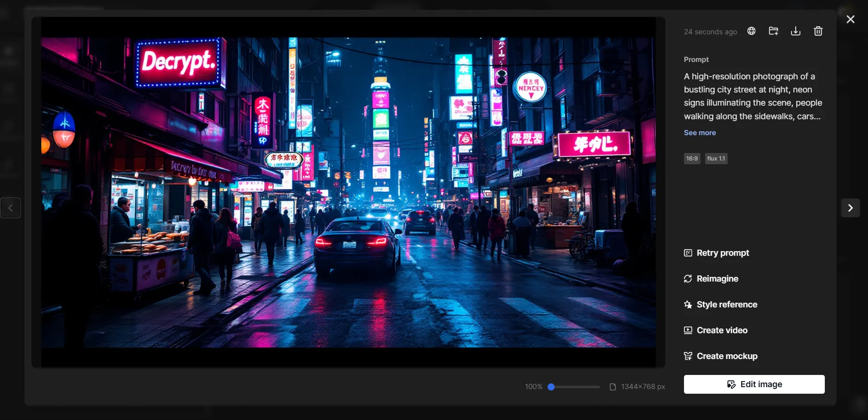Screen dimensions: 868x420
Task: Add the image to a folder
Action: (x=773, y=31)
